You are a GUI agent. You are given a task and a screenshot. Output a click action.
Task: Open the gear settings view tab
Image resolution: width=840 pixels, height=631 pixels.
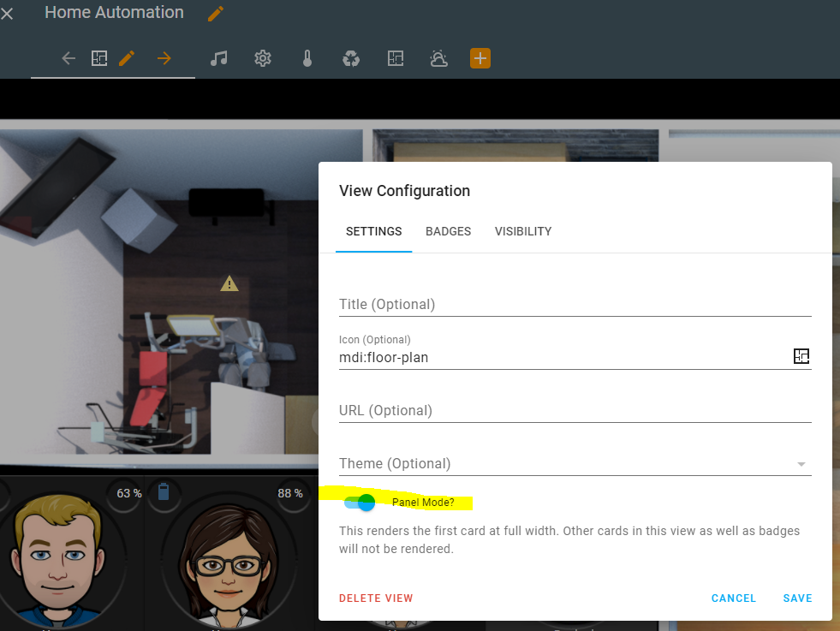point(263,58)
